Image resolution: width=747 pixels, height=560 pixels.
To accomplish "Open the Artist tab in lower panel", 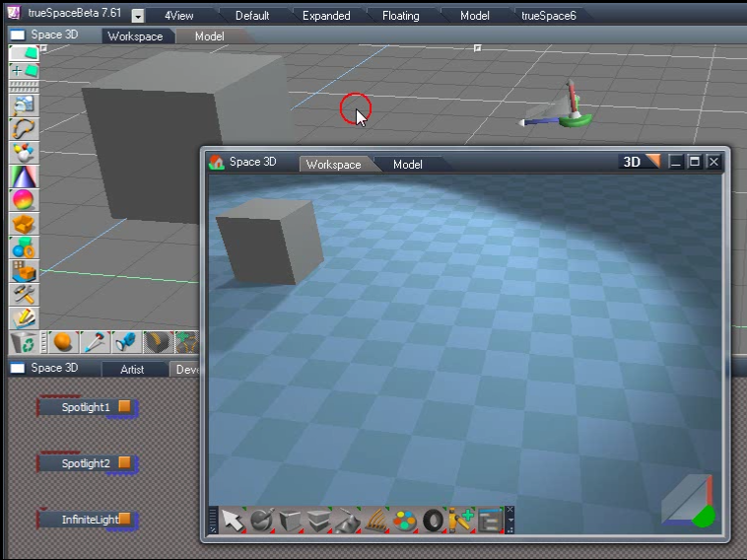I will pyautogui.click(x=132, y=370).
